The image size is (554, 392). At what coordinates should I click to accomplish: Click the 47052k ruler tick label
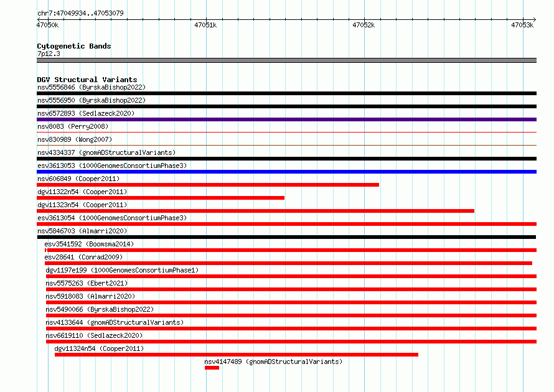click(364, 25)
